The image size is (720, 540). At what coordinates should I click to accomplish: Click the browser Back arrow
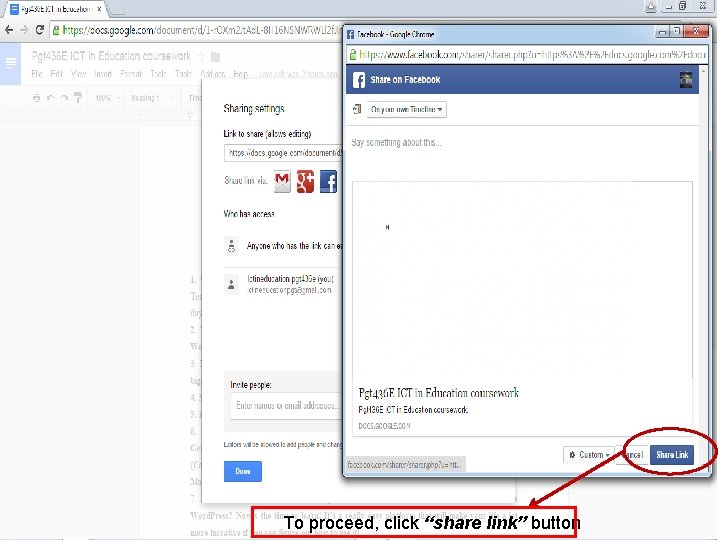[9, 30]
